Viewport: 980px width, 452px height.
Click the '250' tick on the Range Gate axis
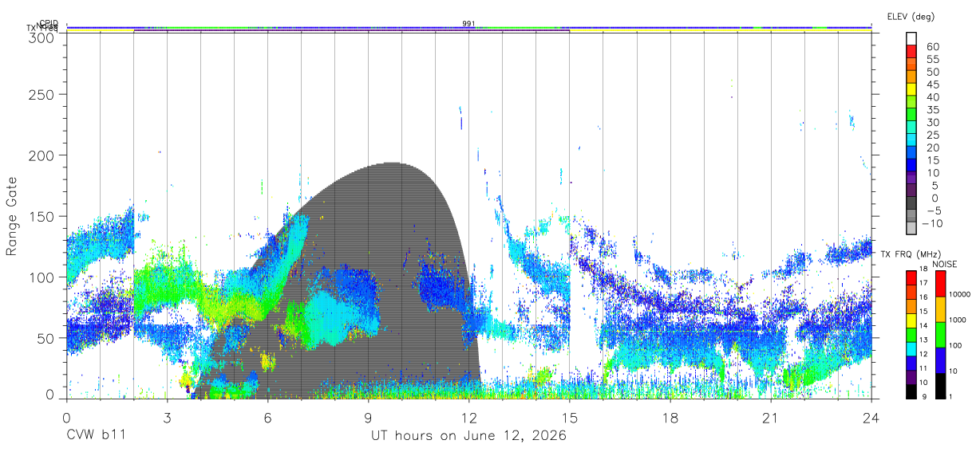coord(41,94)
